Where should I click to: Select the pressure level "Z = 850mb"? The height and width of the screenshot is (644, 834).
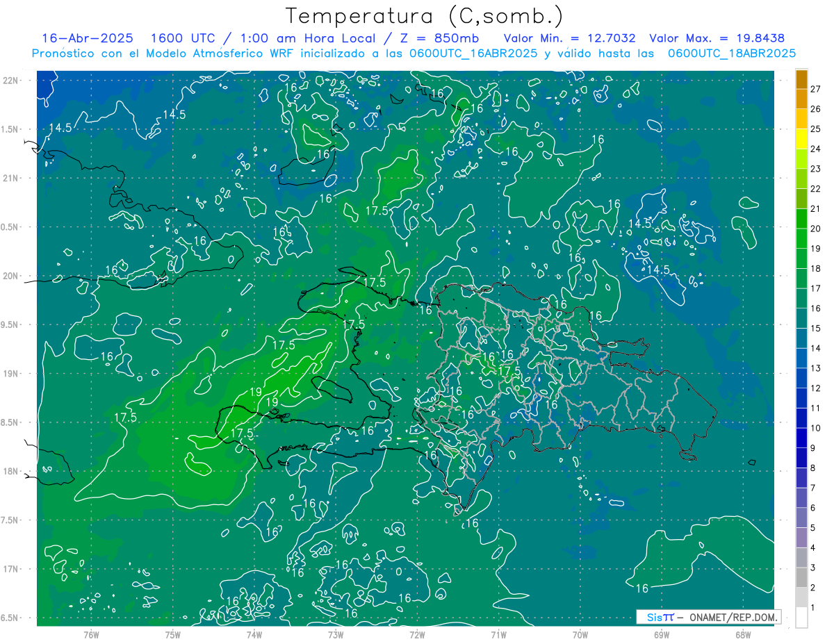pos(441,38)
